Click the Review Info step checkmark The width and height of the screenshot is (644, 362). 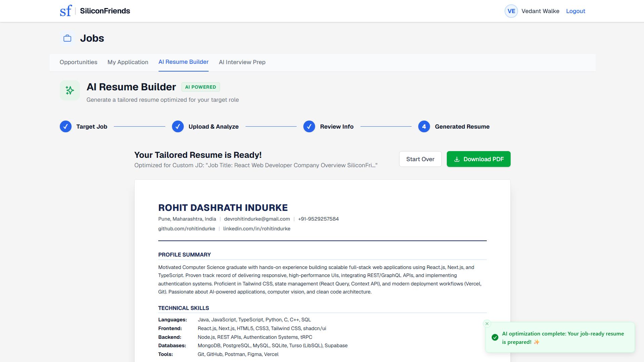(309, 127)
